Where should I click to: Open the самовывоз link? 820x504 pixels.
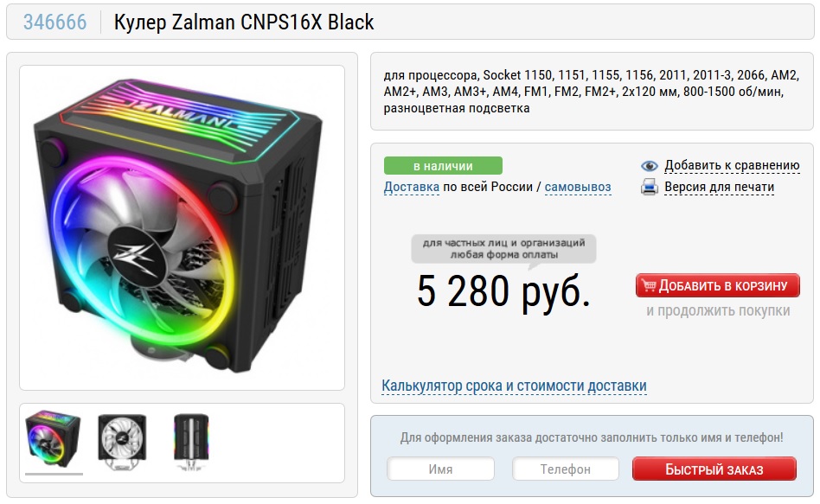coord(577,187)
